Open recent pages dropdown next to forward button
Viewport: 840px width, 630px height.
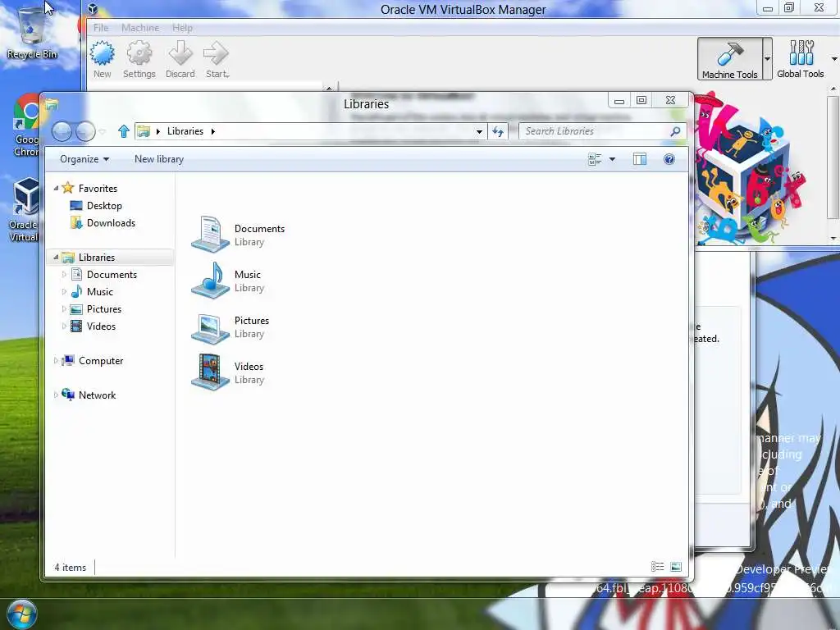pyautogui.click(x=103, y=131)
